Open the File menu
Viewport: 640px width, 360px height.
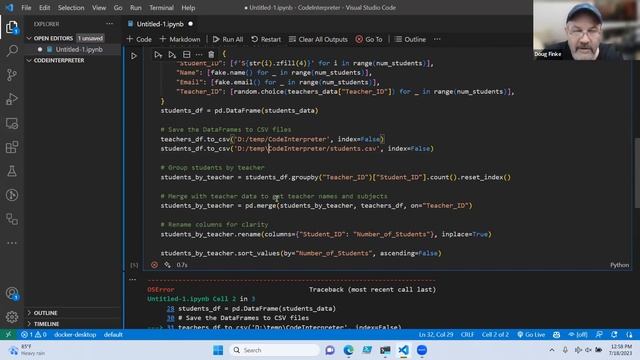point(26,8)
